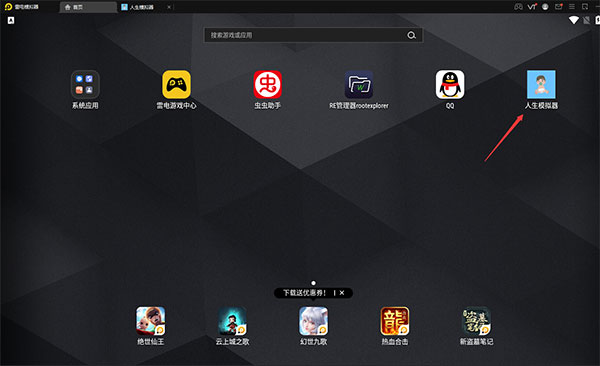This screenshot has width=600, height=366.
Task: Open the 系统应用 folder
Action: 85,85
